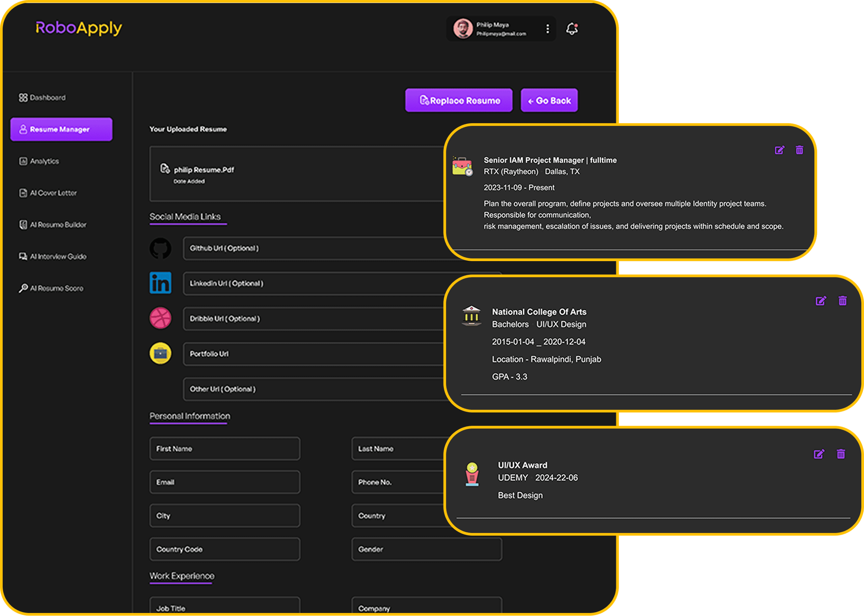Screen dimensions: 864x616
Task: Click the GitHub logo icon
Action: (161, 248)
